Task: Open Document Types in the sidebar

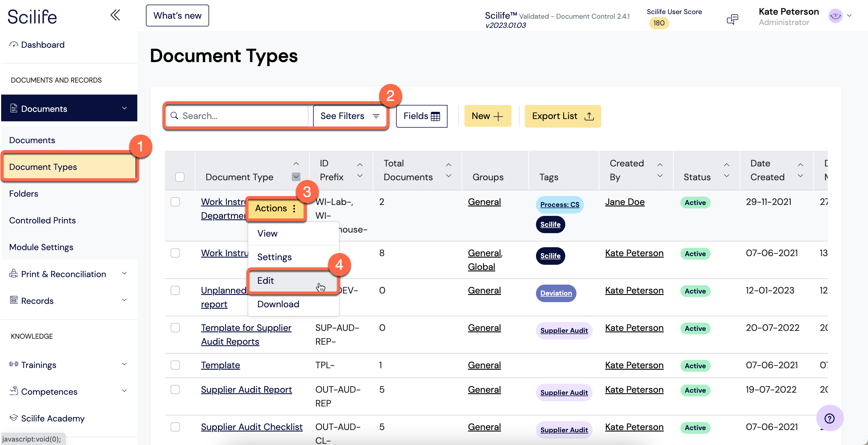Action: (x=70, y=166)
